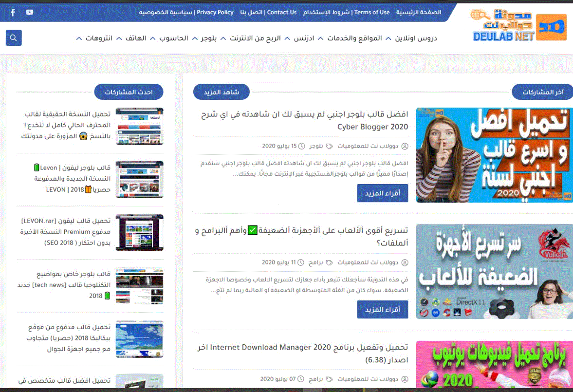The image size is (573, 392).
Task: Click date 07 يوليو 2020
Action: [x=277, y=379]
